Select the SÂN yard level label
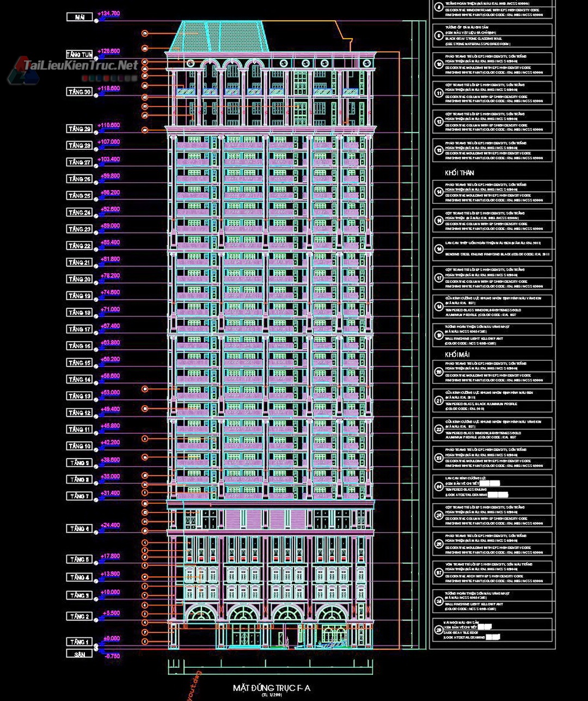Viewport: 588px width, 701px height. (80, 654)
